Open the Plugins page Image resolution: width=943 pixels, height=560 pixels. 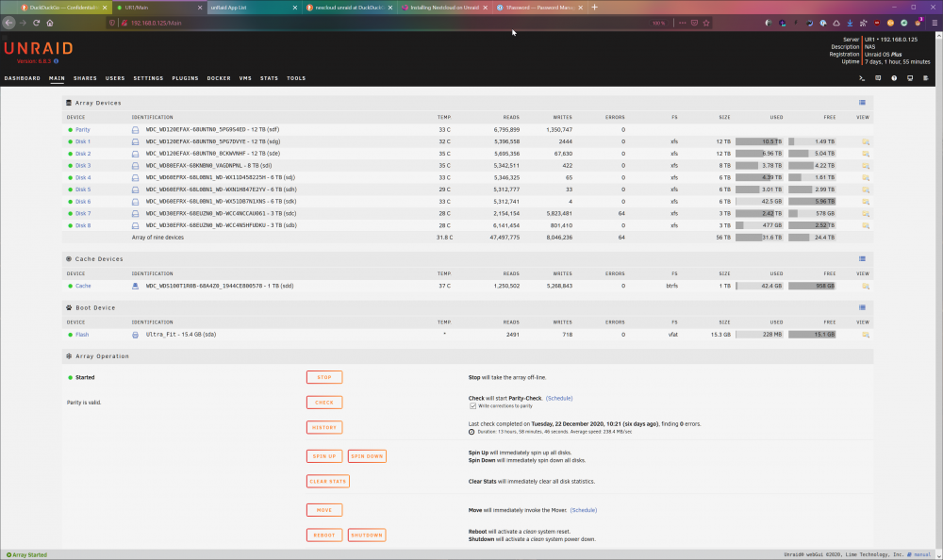click(185, 78)
